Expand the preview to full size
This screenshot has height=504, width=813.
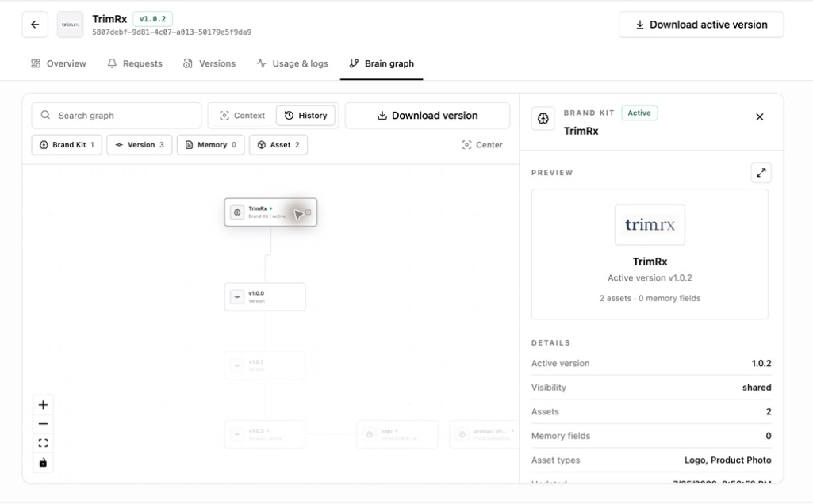[x=761, y=173]
